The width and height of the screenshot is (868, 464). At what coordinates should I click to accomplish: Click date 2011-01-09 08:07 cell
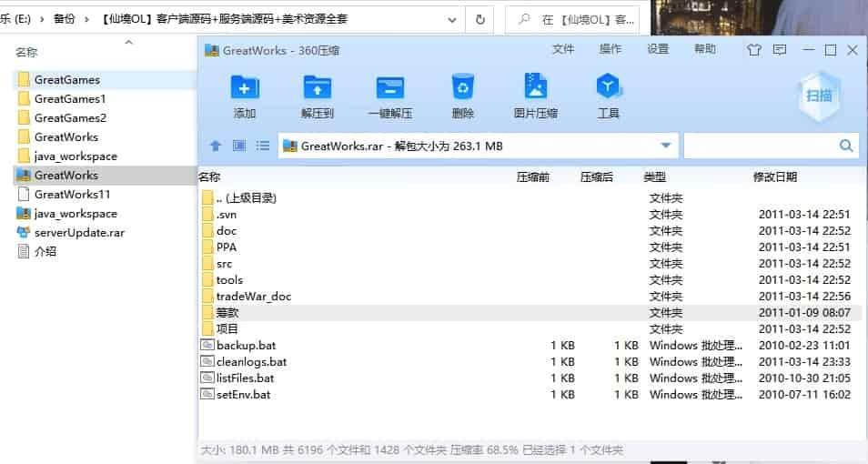(x=803, y=312)
